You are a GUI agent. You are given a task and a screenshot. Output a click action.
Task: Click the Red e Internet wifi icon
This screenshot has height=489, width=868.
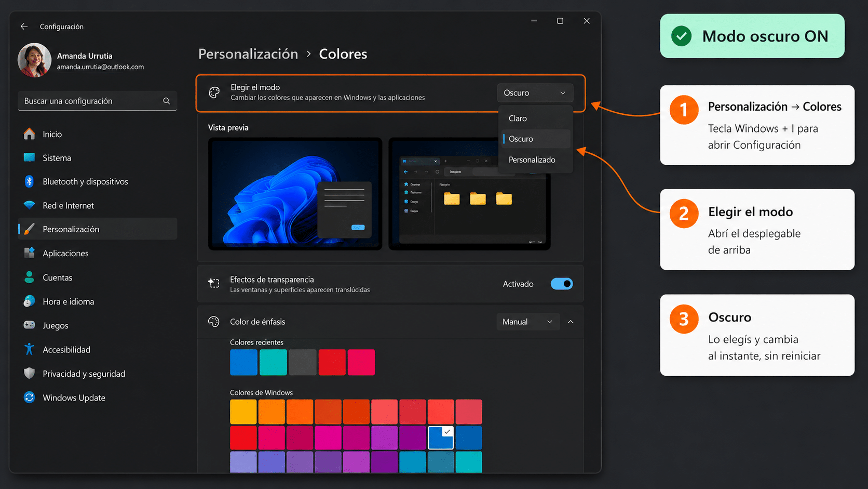[x=30, y=205]
